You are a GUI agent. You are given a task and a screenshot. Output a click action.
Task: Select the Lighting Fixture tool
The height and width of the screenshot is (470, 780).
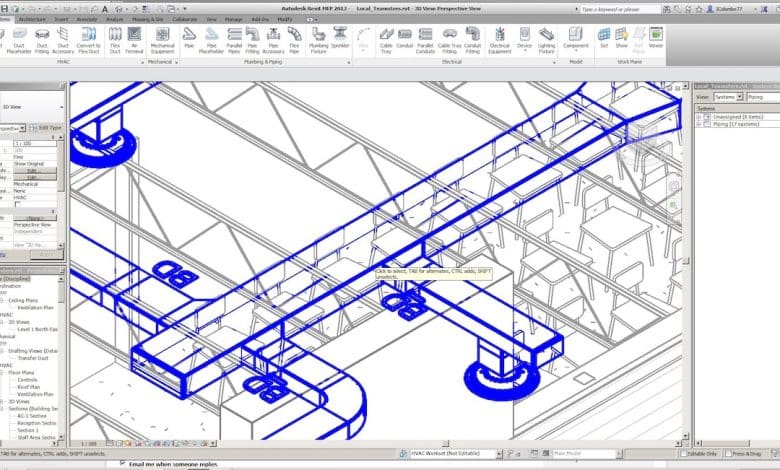pos(546,41)
